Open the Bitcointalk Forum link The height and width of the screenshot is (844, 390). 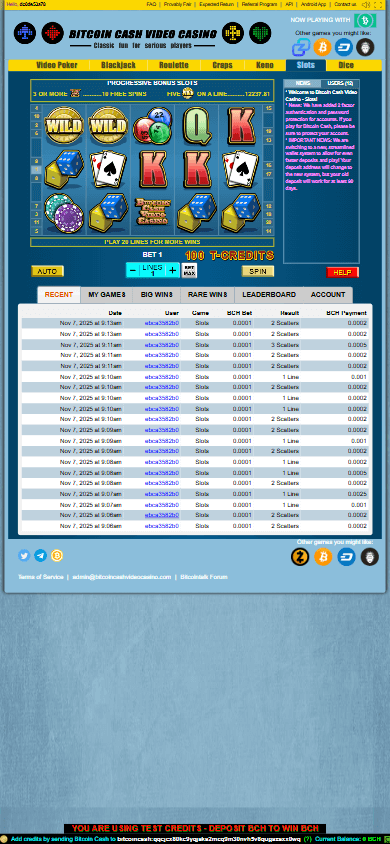pos(203,577)
